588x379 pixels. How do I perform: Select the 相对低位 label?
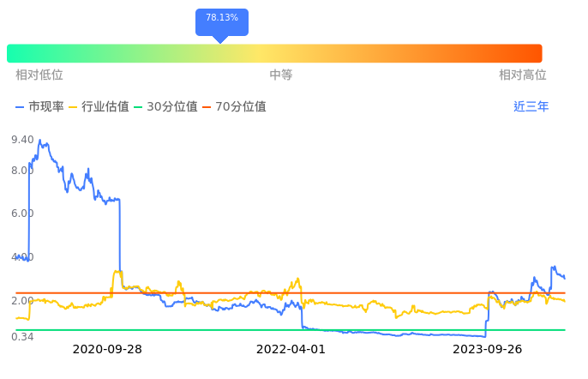tap(39, 75)
